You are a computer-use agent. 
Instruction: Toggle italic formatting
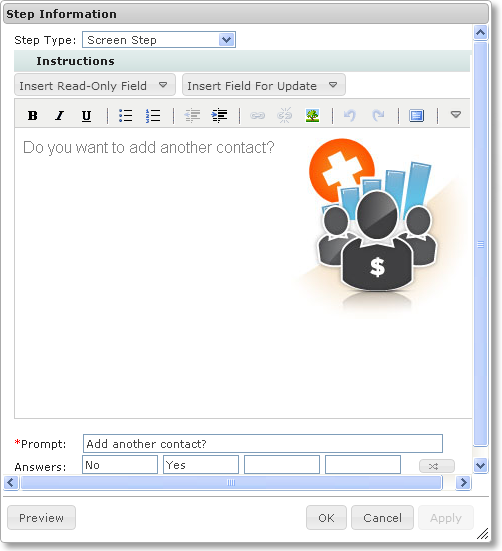point(60,115)
